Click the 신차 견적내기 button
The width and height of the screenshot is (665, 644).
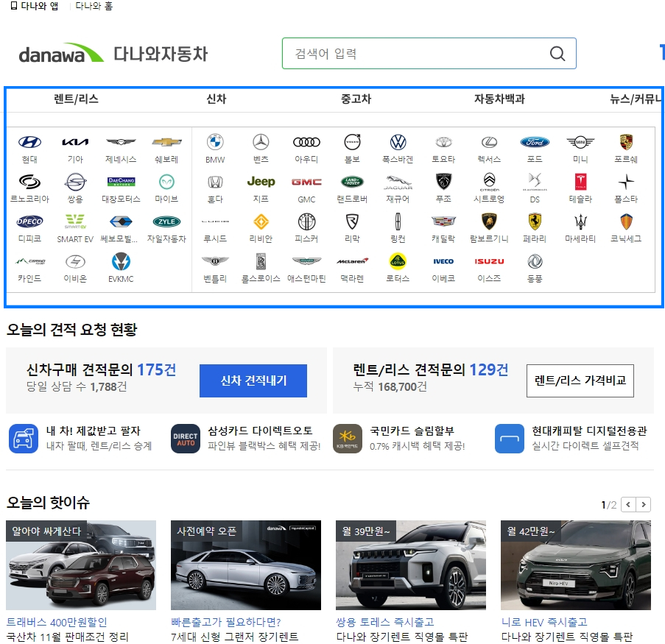[253, 381]
